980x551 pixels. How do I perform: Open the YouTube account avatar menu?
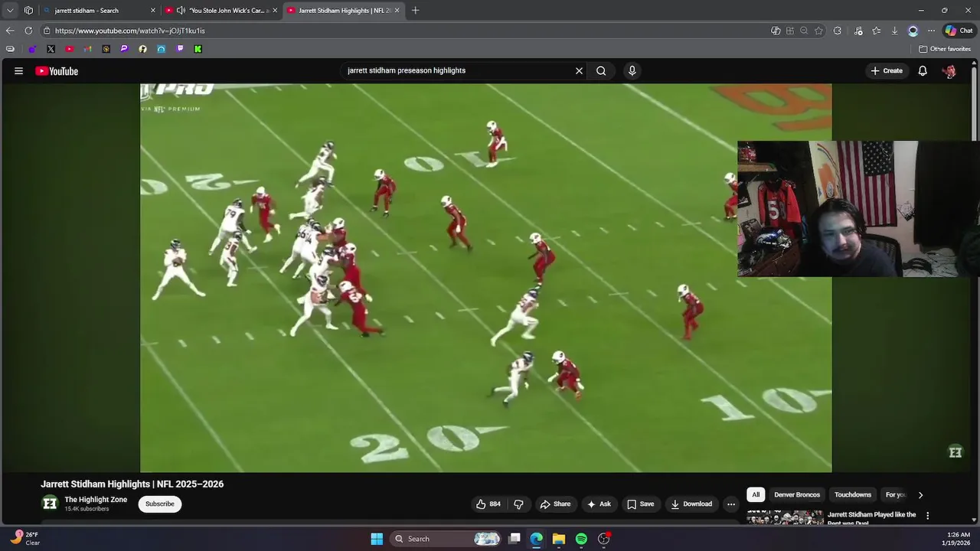[x=949, y=71]
